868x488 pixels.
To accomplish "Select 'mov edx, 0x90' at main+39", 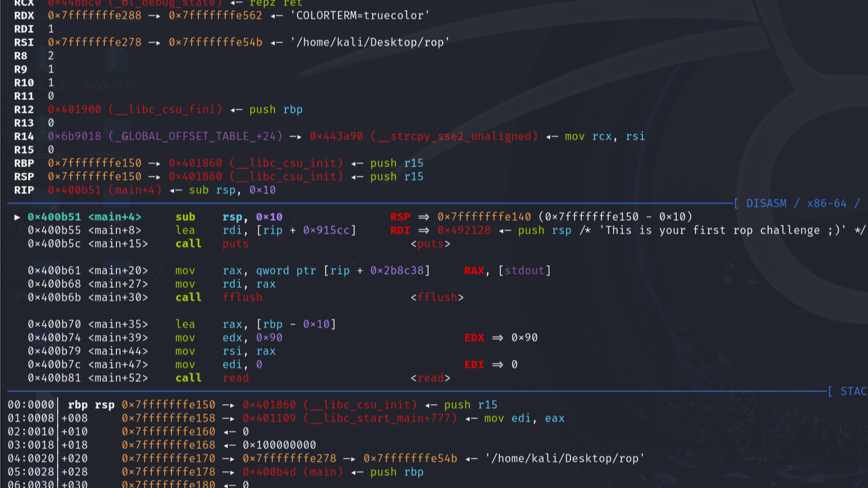I will 229,338.
